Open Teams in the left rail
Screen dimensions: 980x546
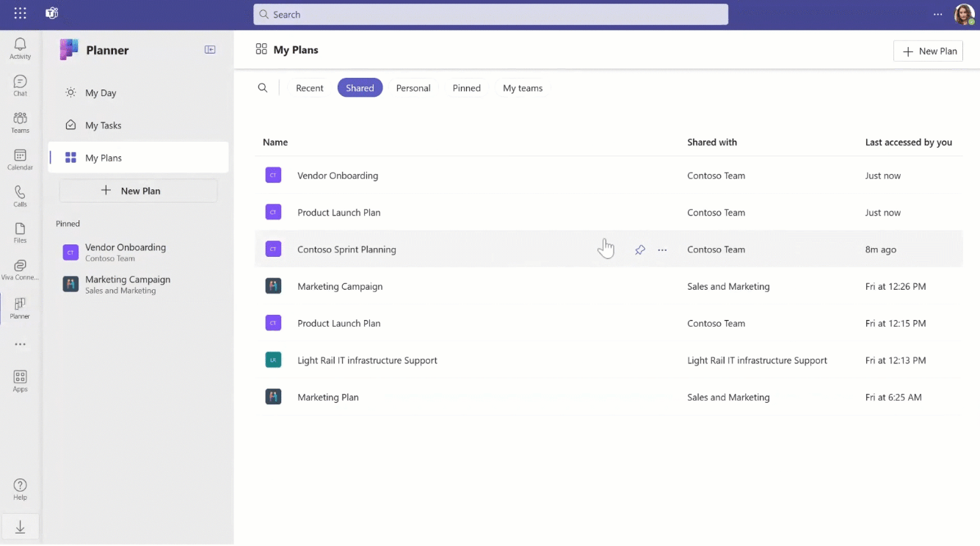tap(20, 122)
